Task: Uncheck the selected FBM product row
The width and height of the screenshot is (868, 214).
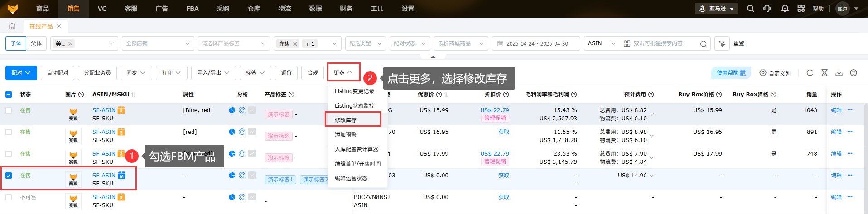Action: (x=9, y=175)
